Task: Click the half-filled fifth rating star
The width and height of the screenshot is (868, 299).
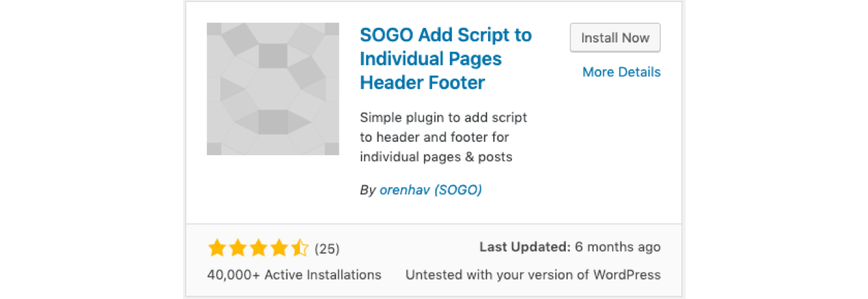Action: tap(300, 249)
